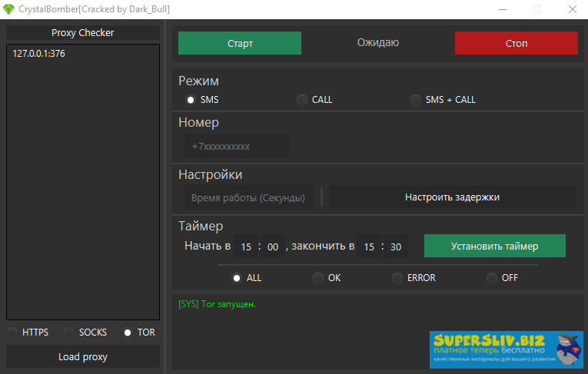Click the +7xxxxxxxxxx phone number field
The width and height of the screenshot is (588, 374).
[237, 146]
